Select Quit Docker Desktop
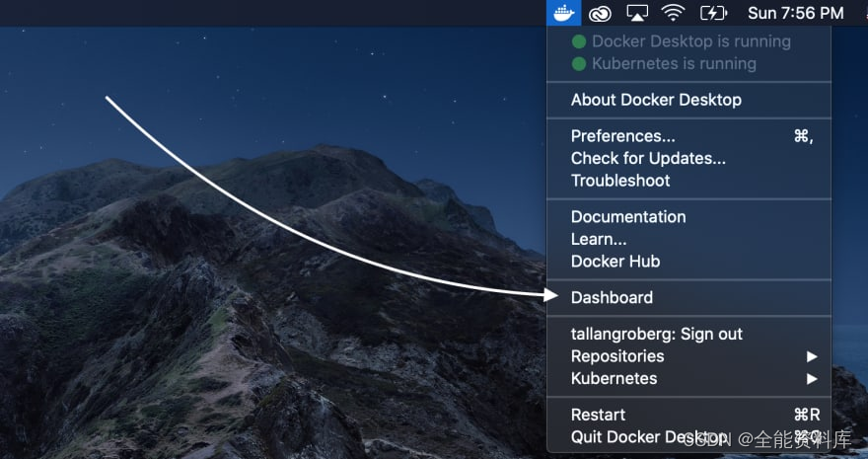868x459 pixels. coord(688,437)
